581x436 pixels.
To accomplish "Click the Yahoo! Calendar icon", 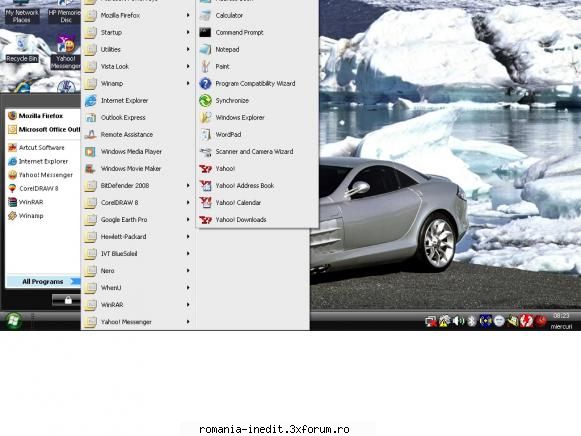I will pyautogui.click(x=205, y=203).
